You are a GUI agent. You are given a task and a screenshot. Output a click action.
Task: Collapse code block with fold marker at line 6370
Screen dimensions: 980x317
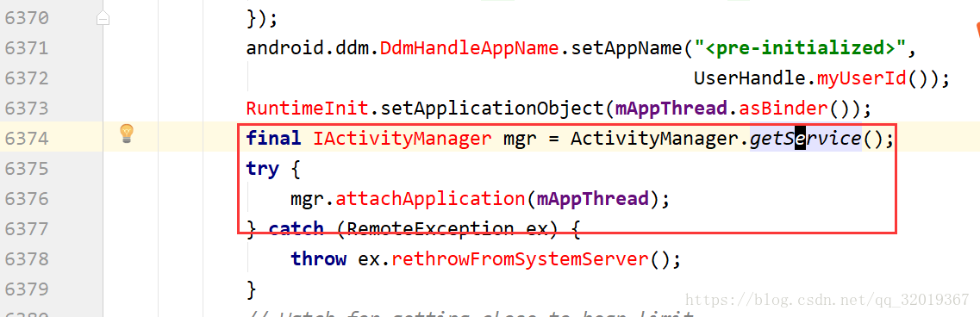(103, 19)
